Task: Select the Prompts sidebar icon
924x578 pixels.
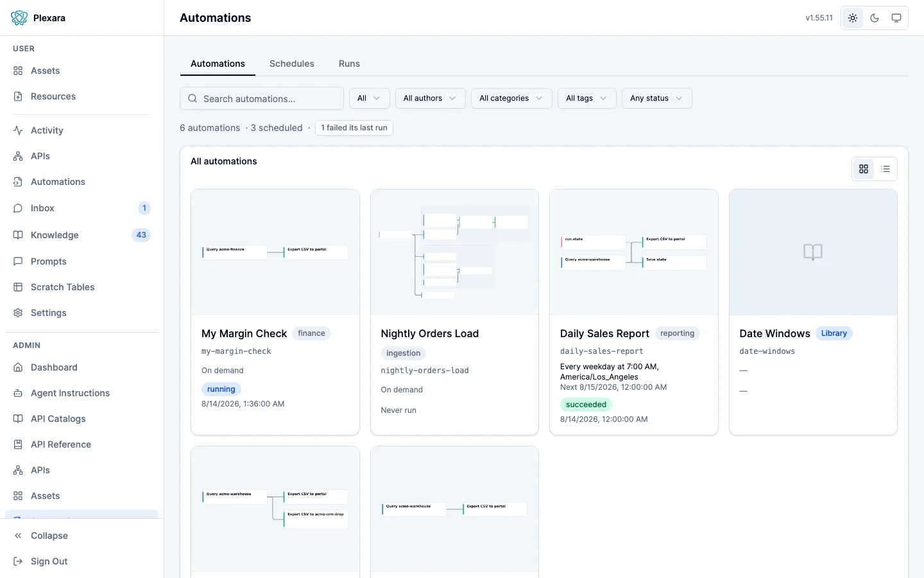Action: 18,261
